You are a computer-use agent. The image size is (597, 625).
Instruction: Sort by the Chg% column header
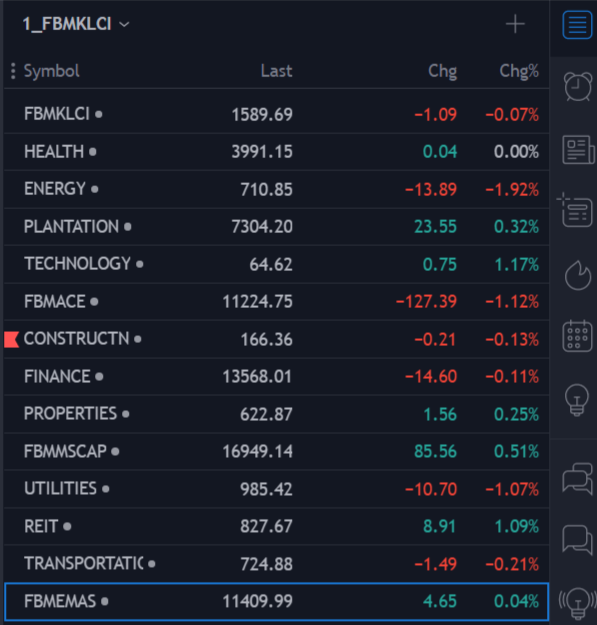(x=519, y=71)
